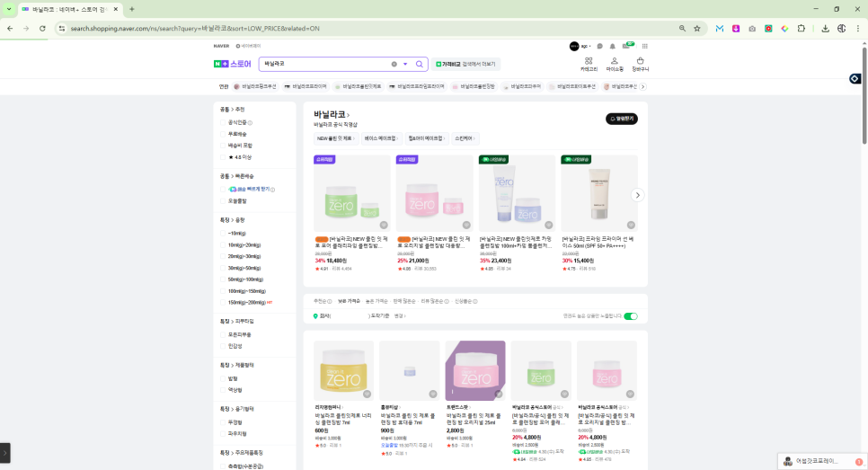The image size is (868, 470).
Task: Open the 장바구니 cart icon
Action: (640, 64)
